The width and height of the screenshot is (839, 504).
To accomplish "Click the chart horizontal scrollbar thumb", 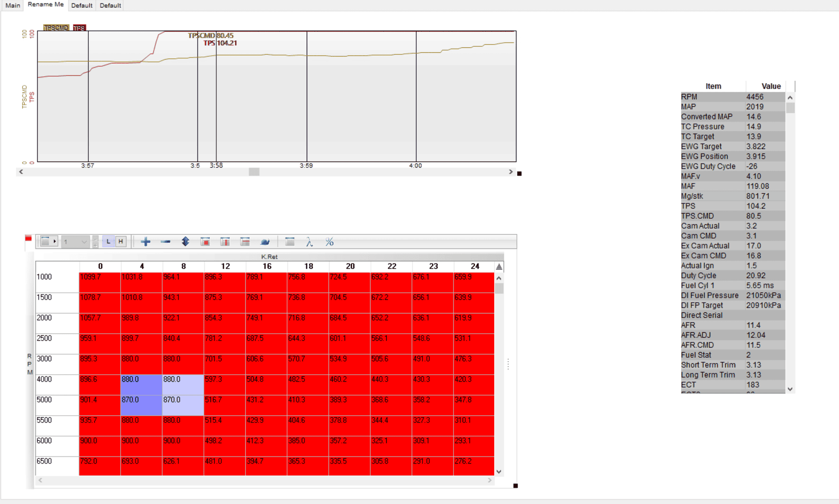I will click(254, 172).
